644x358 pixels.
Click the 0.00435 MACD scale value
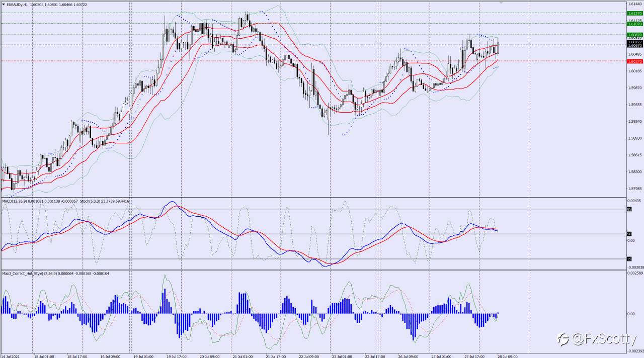[634, 201]
